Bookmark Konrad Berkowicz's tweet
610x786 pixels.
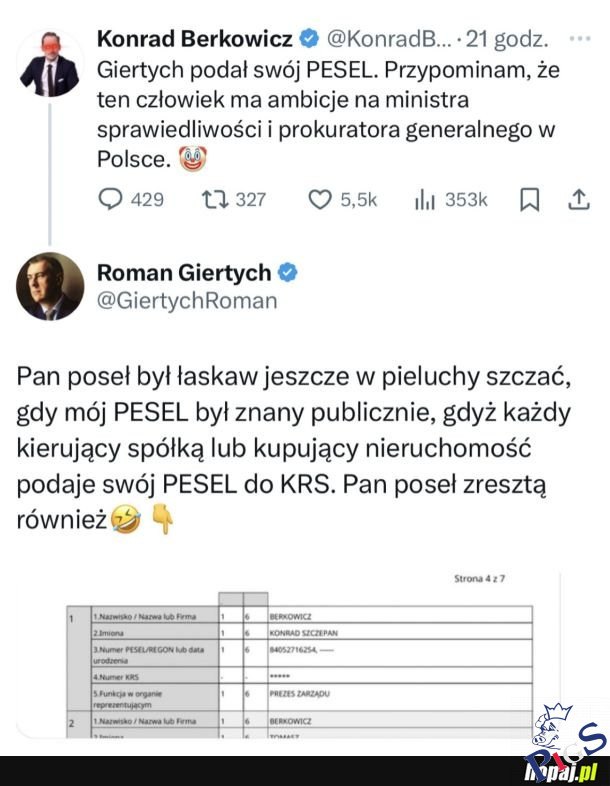530,200
